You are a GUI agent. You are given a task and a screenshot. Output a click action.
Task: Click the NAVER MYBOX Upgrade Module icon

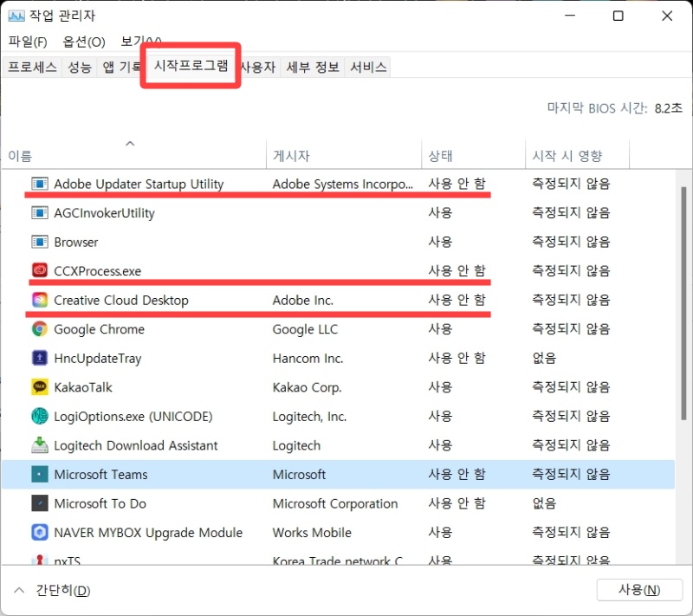coord(40,533)
